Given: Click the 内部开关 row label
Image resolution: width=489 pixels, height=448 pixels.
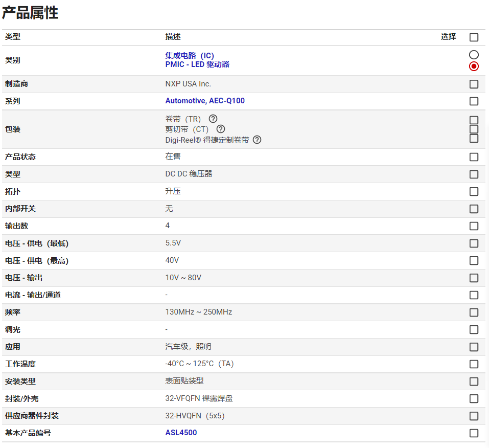Looking at the screenshot, I should [20, 209].
